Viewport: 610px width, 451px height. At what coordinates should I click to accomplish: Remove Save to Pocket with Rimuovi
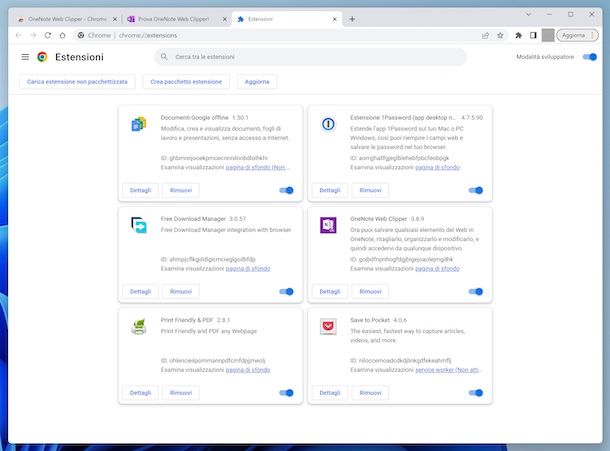tap(370, 393)
